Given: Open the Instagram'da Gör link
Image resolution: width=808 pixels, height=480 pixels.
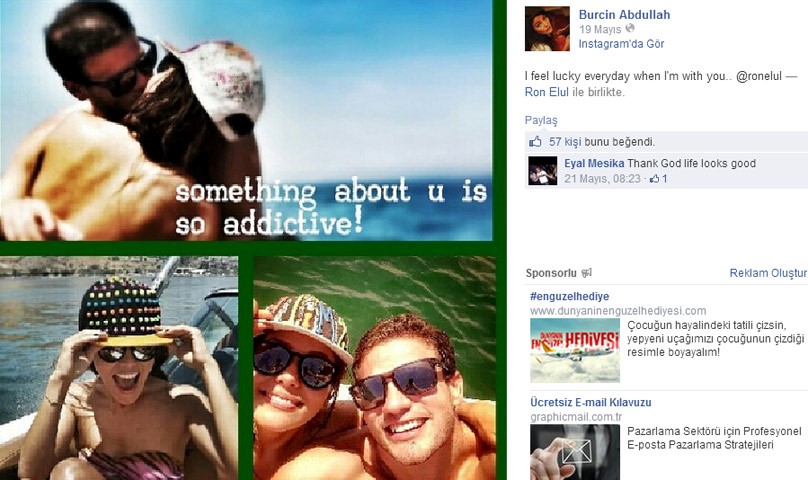Looking at the screenshot, I should tap(621, 44).
